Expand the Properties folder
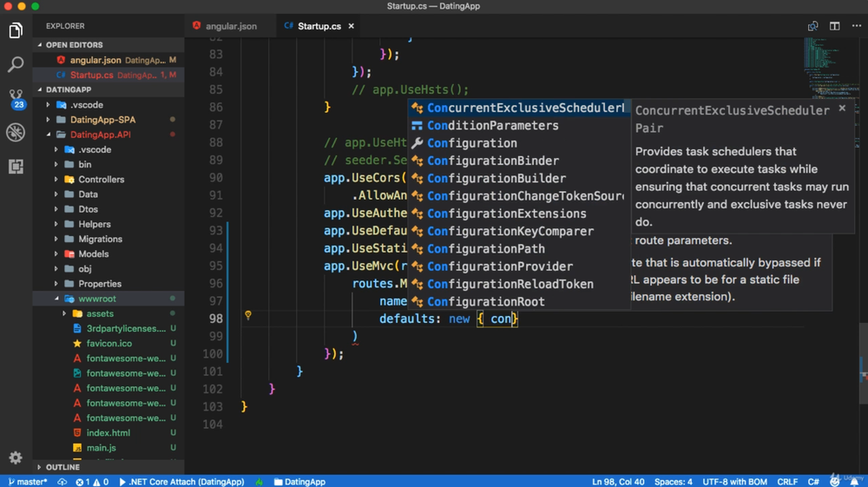The height and width of the screenshot is (487, 868). click(108, 284)
